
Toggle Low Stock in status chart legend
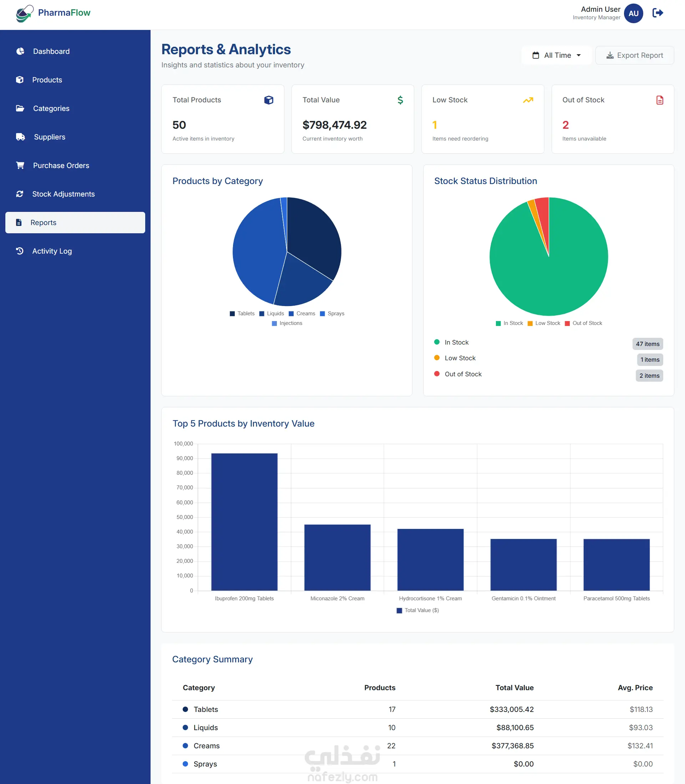point(544,323)
